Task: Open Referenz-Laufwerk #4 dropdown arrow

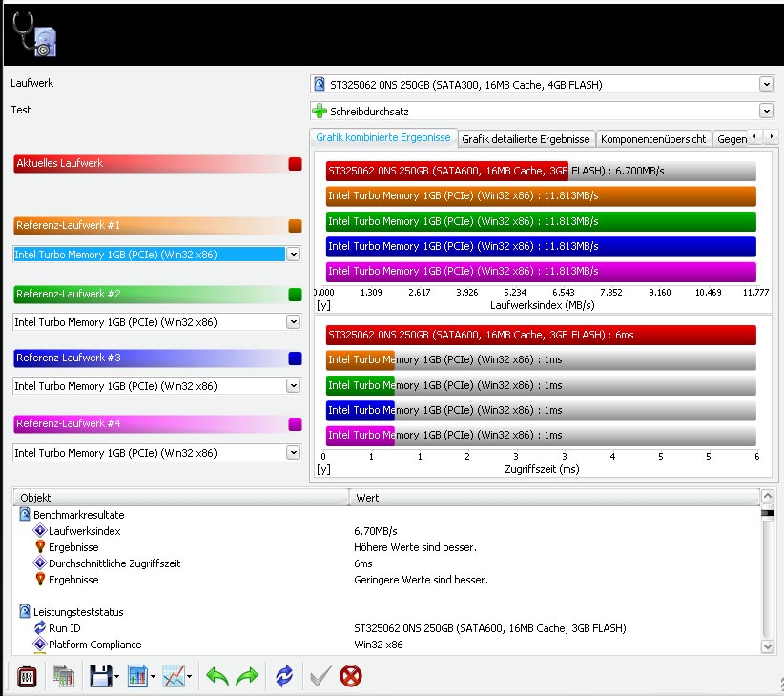Action: click(294, 452)
